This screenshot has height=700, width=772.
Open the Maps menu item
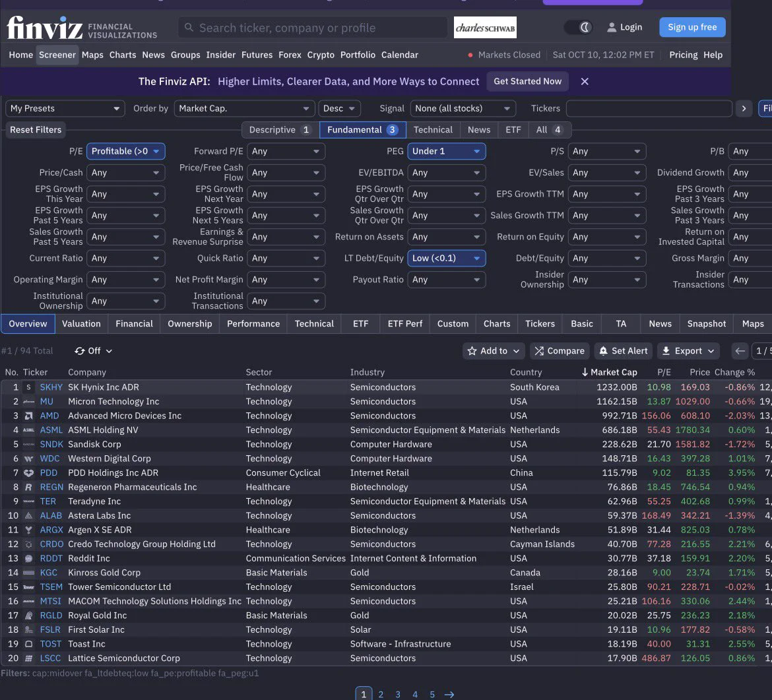tap(92, 55)
